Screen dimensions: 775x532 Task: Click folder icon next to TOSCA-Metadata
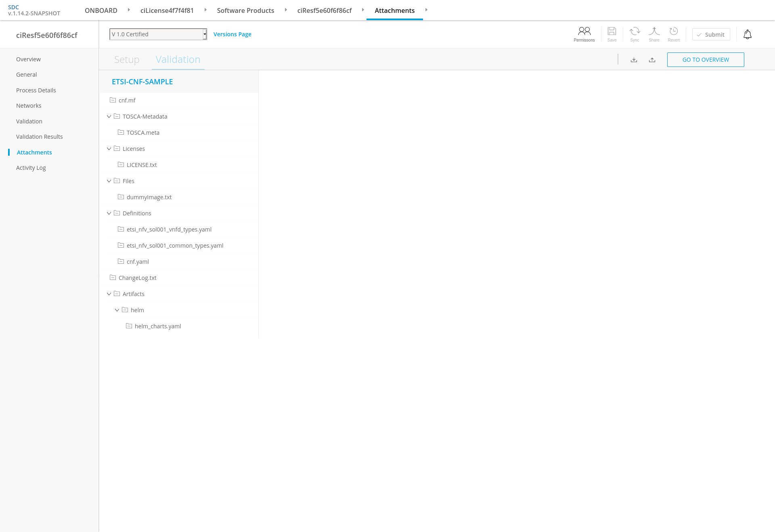click(x=117, y=116)
